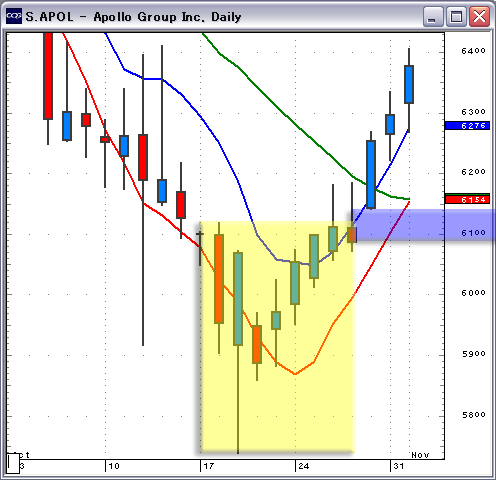
Task: Click the date label 17 on time axis
Action: pos(209,466)
